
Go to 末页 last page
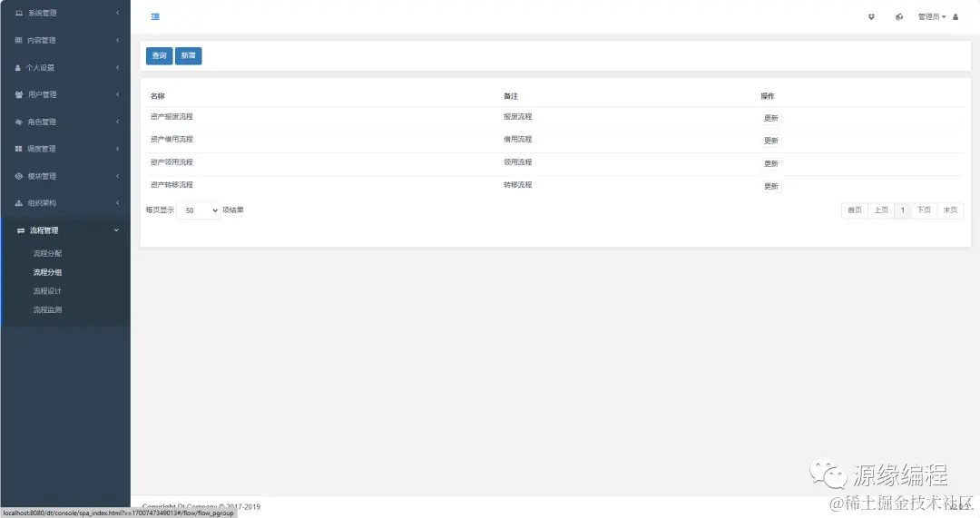(950, 210)
